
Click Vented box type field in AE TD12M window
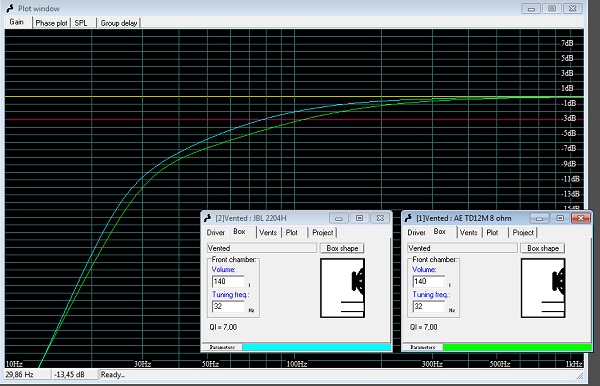pyautogui.click(x=462, y=248)
